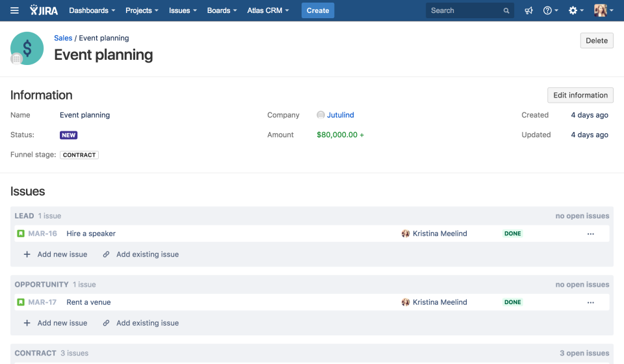Viewport: 624px width, 364px height.
Task: Click the NEW status badge
Action: 68,135
